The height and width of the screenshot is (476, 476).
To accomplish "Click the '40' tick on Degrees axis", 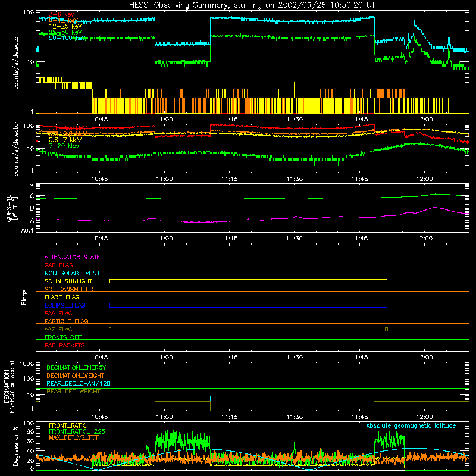I will [31, 451].
